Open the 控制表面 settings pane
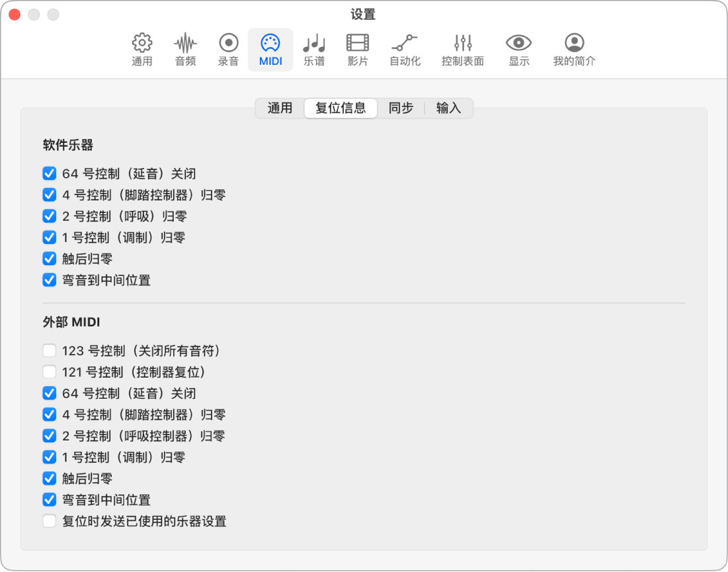 462,50
